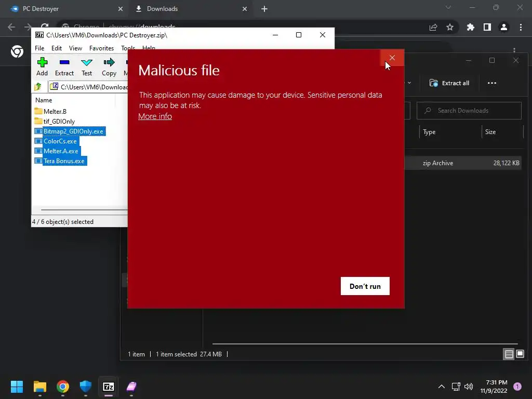Select Bitmap2_GDIOnly.exe file
Screen dimensions: 532x399
click(x=70, y=131)
